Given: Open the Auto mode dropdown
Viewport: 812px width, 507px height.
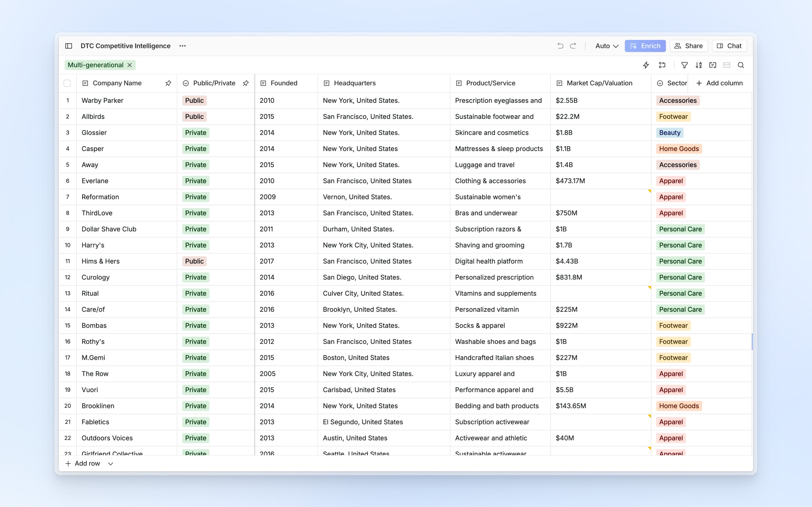Looking at the screenshot, I should pos(607,46).
